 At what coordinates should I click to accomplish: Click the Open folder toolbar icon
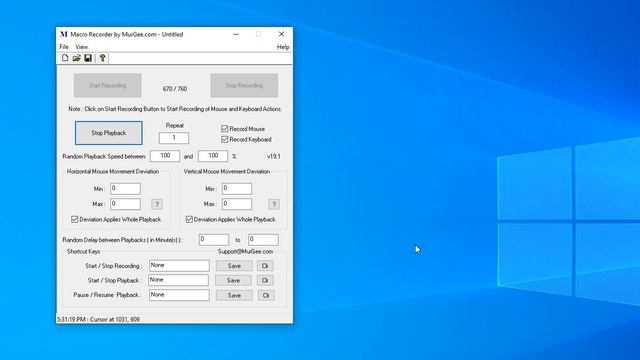[76, 58]
